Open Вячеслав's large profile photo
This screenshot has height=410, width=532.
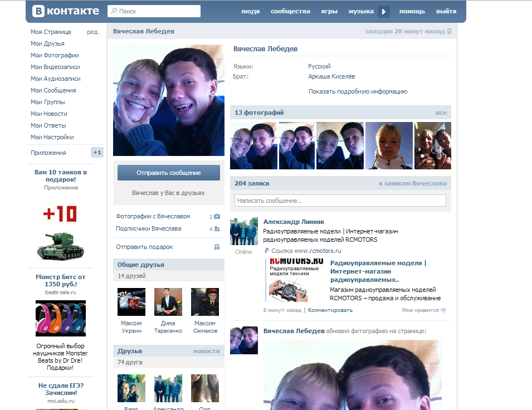(169, 100)
